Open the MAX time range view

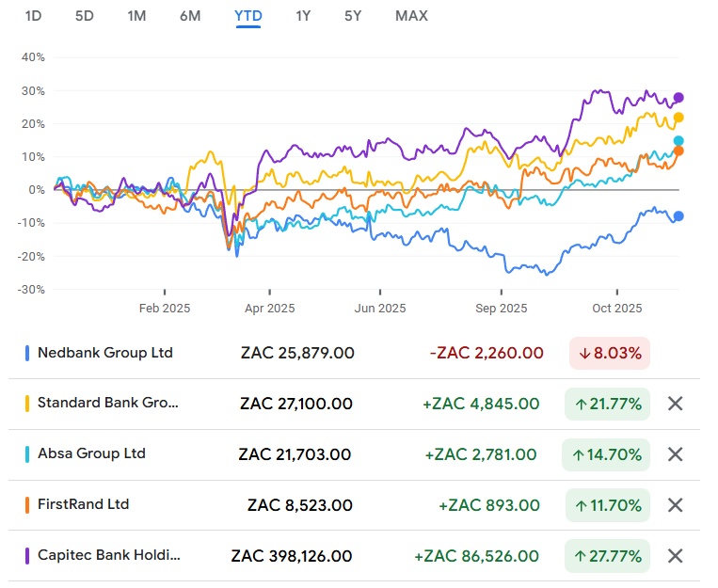tap(411, 16)
